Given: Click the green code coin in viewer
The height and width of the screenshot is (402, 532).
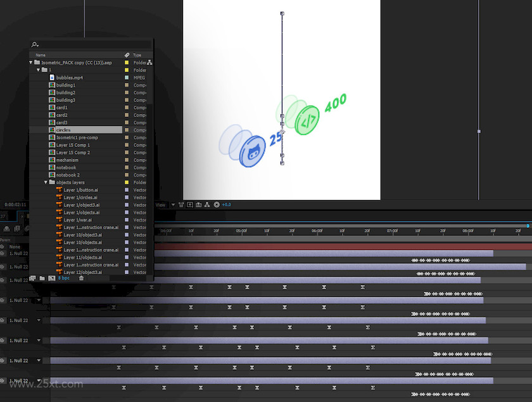Looking at the screenshot, I should tap(307, 120).
